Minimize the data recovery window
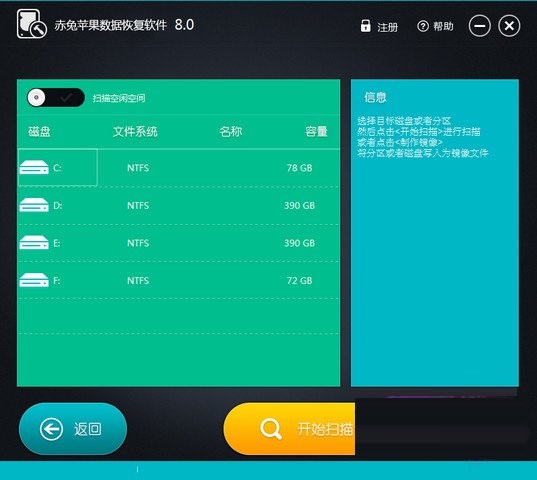 [x=479, y=26]
